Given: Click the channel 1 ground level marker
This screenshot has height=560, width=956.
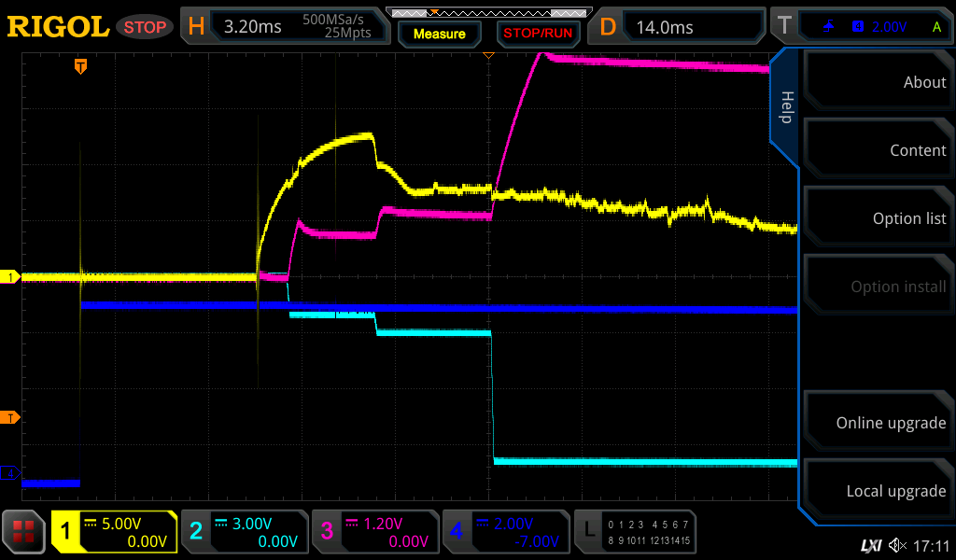Looking at the screenshot, I should click(x=11, y=277).
